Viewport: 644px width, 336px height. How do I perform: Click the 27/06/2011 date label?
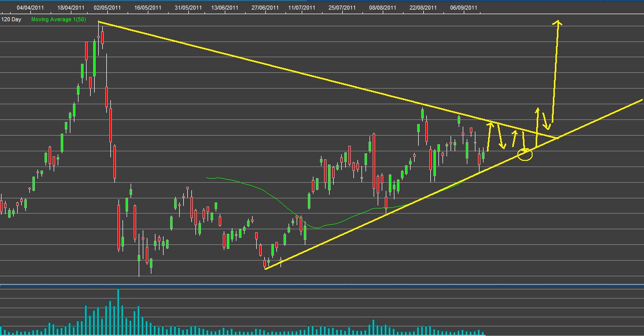(x=265, y=8)
